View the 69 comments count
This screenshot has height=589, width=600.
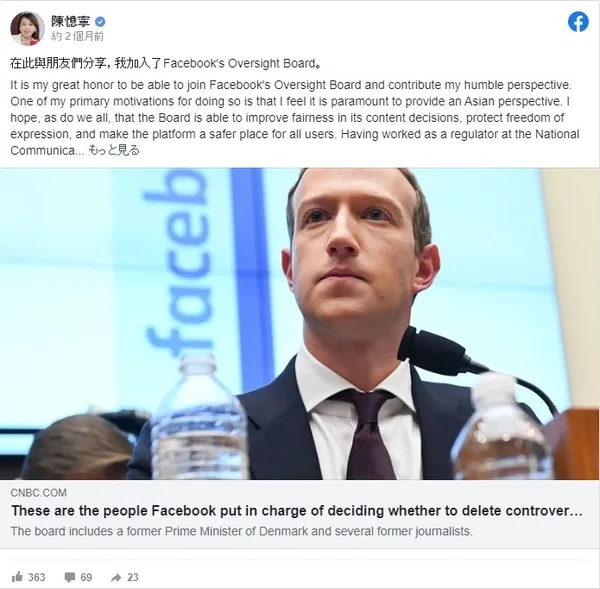coord(86,577)
